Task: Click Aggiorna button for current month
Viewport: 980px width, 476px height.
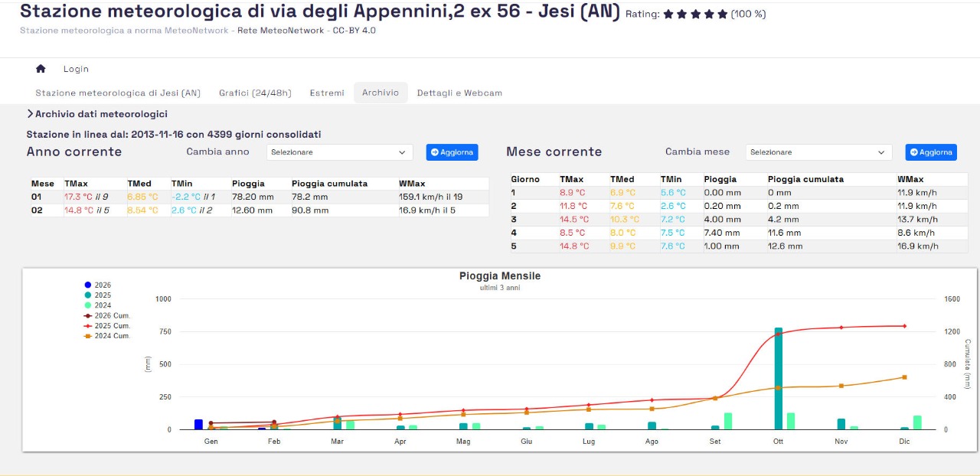Action: pos(931,152)
